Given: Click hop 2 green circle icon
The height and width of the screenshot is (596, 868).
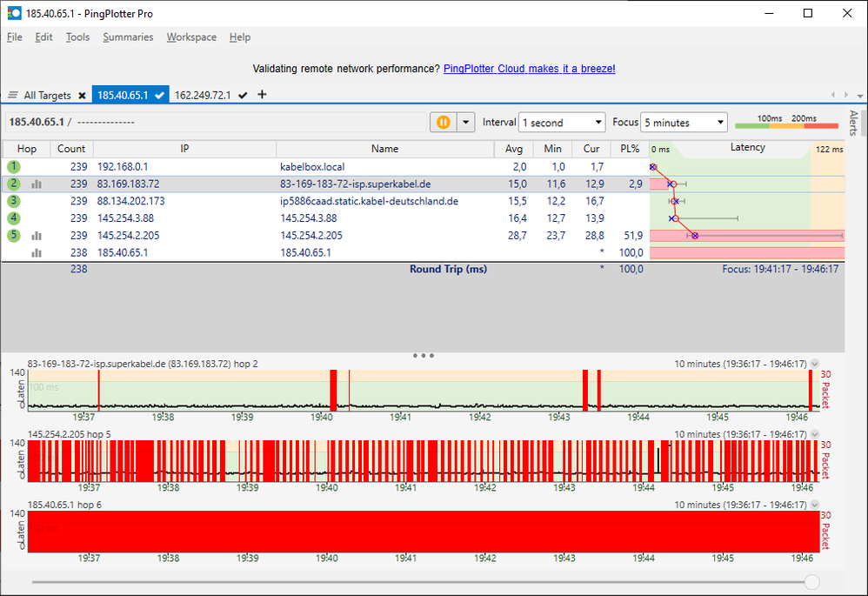Looking at the screenshot, I should pyautogui.click(x=14, y=184).
